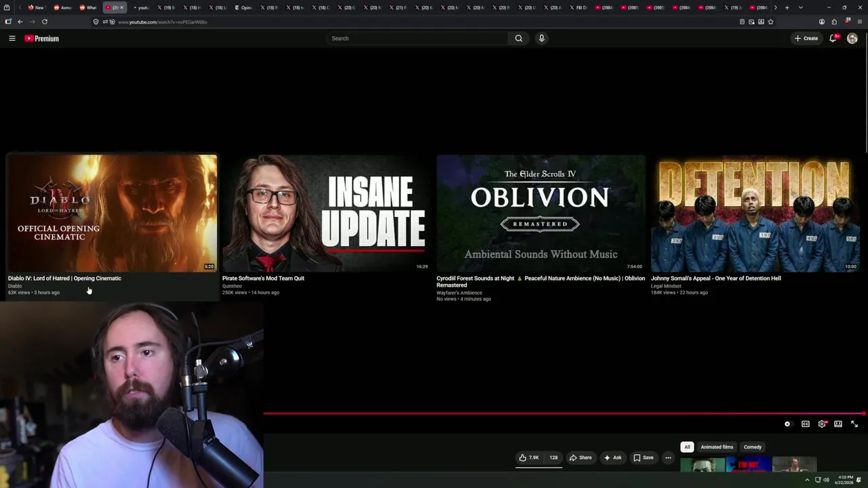Open a new browser tab plus

(787, 7)
